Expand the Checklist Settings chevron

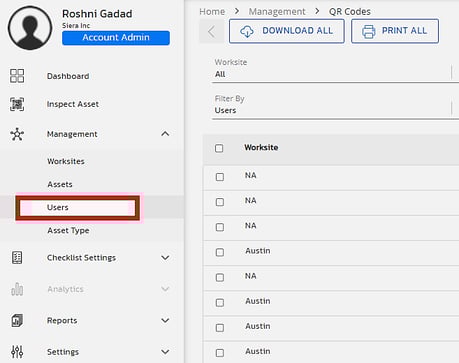(165, 258)
